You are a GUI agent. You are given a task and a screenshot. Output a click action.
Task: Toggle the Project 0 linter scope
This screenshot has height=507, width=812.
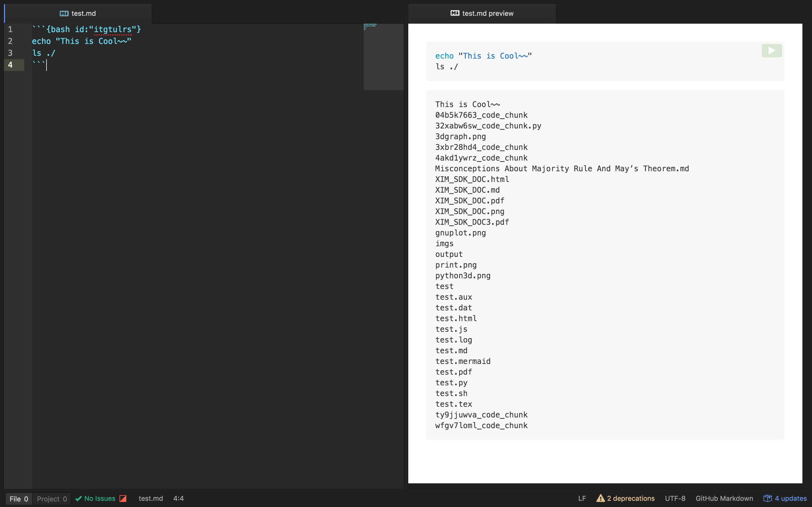point(52,499)
